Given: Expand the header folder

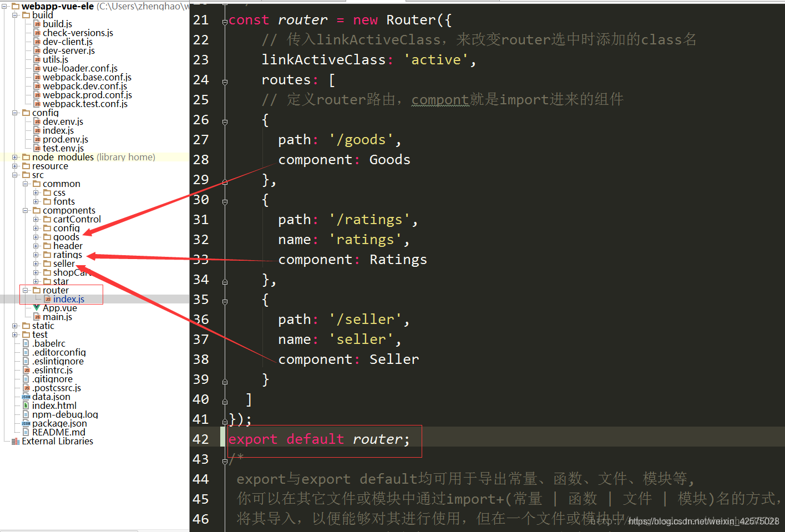Looking at the screenshot, I should click(36, 246).
